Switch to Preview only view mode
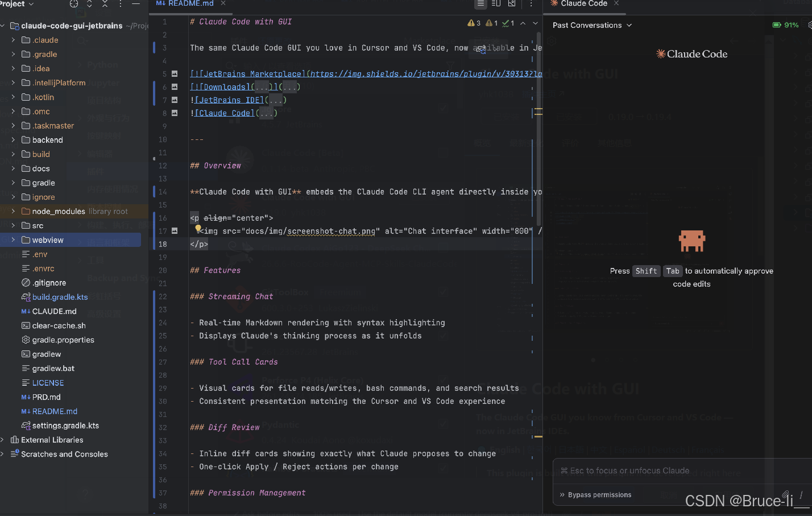Viewport: 812px width, 516px height. coord(512,4)
